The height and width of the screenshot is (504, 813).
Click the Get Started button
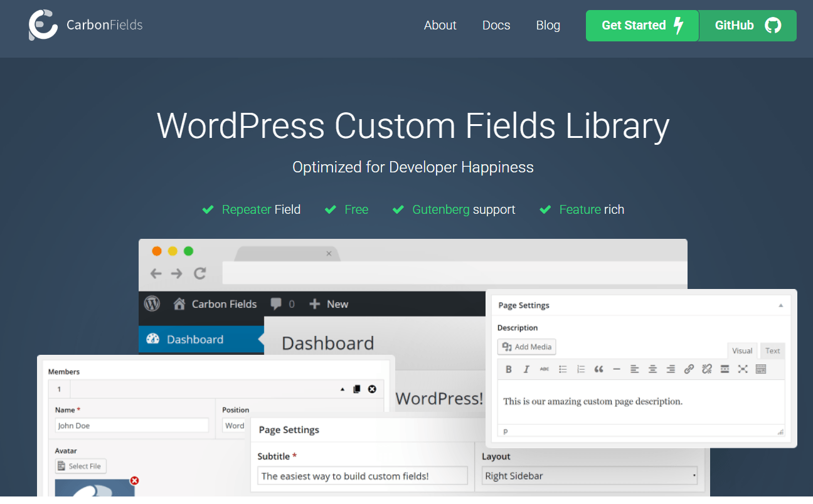[642, 26]
